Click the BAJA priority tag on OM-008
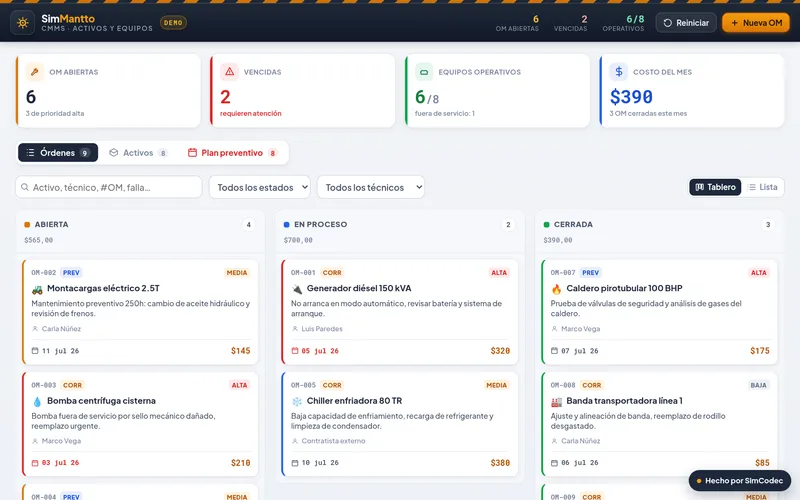The image size is (800, 500). point(758,385)
